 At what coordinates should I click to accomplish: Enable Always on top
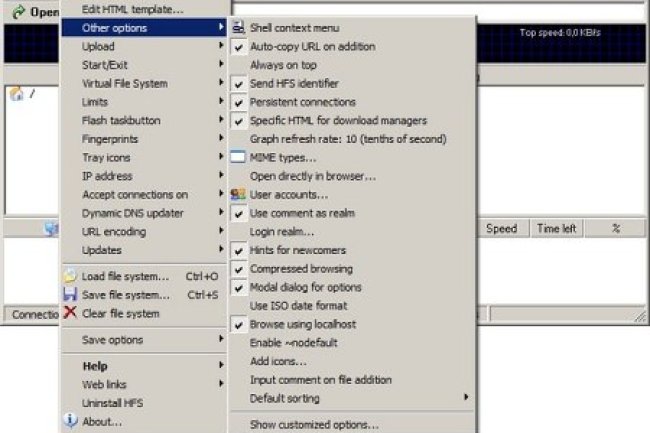click(353, 65)
